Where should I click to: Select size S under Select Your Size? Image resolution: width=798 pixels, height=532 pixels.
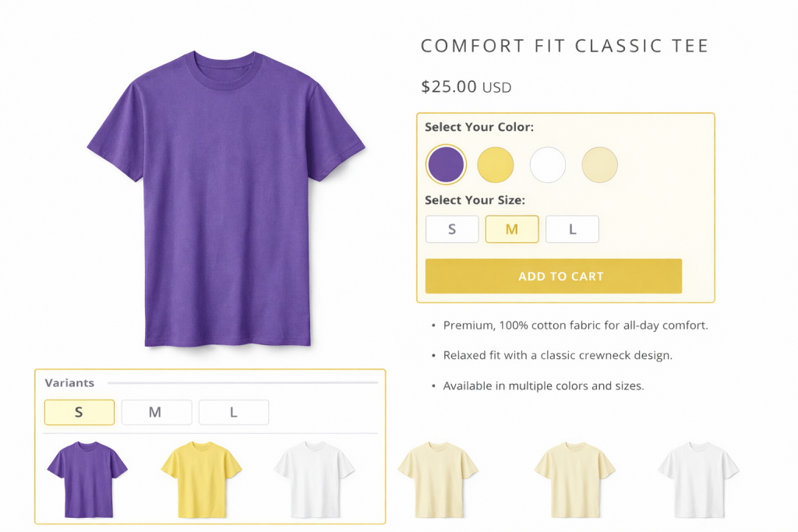coord(452,228)
